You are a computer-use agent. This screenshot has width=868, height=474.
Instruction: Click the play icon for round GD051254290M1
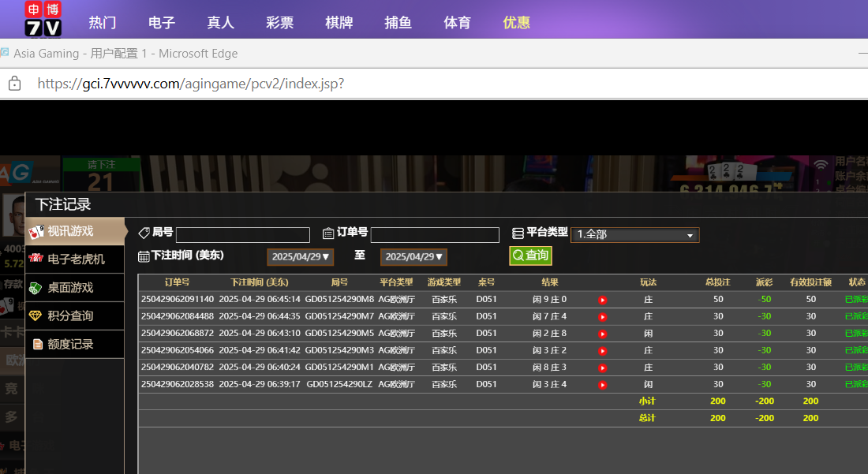tap(602, 368)
